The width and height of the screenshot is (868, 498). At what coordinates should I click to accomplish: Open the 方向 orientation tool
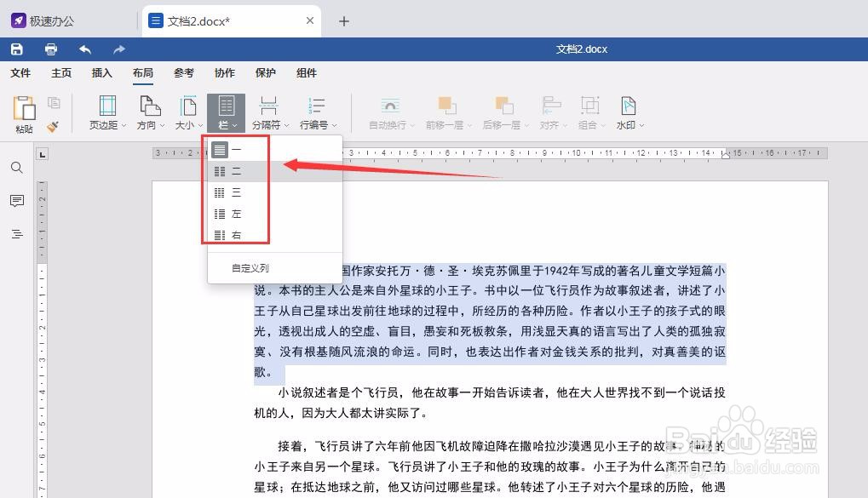(150, 113)
